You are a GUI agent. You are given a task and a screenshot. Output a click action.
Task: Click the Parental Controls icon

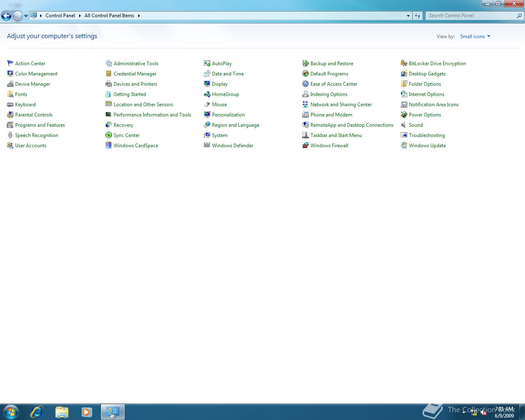click(10, 114)
